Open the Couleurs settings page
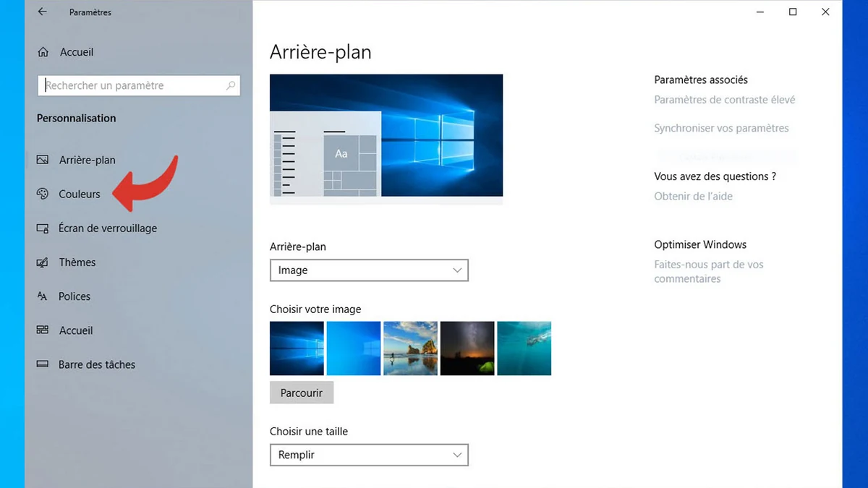Screen dimensions: 868x488 (x=80, y=194)
